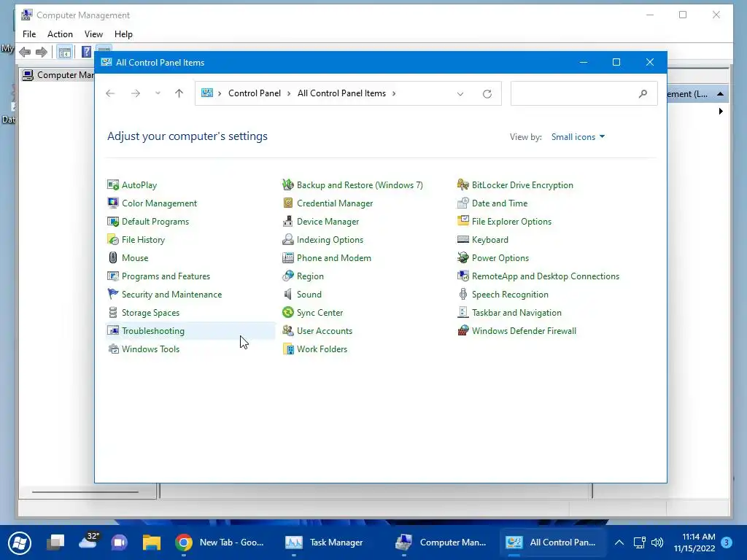747x560 pixels.
Task: Click BitLocker Drive Encryption icon
Action: (x=462, y=184)
